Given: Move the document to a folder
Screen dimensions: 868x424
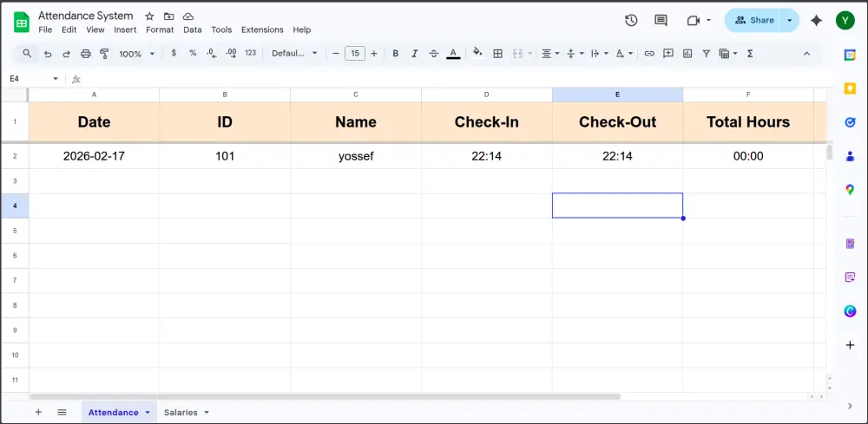Looking at the screenshot, I should tap(169, 16).
